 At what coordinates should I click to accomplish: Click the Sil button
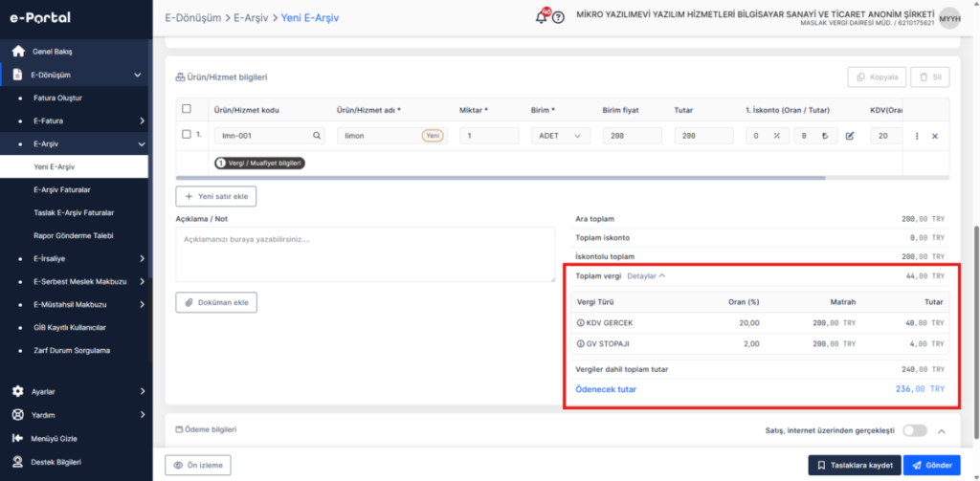click(x=930, y=77)
